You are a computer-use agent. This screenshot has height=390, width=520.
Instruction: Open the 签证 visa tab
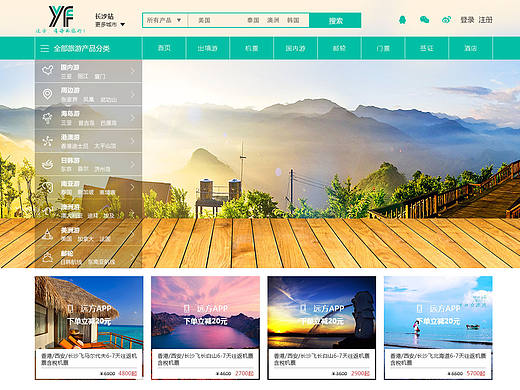coord(427,48)
